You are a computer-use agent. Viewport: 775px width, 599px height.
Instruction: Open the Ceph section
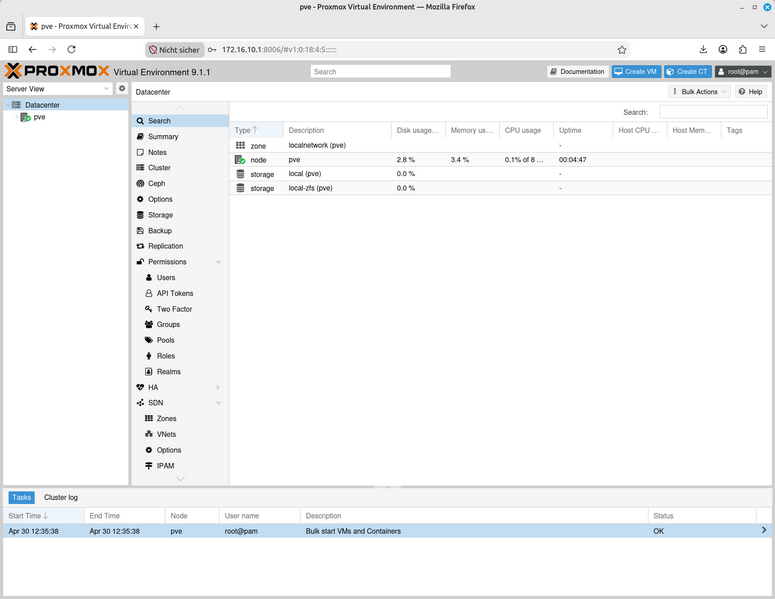coord(180,183)
